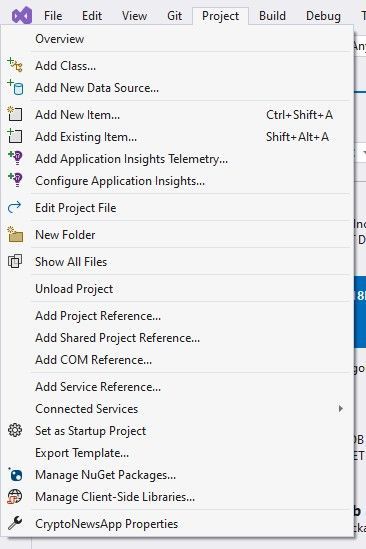The height and width of the screenshot is (549, 366).
Task: Click the Configure Application Insights lightbulb icon
Action: click(15, 180)
